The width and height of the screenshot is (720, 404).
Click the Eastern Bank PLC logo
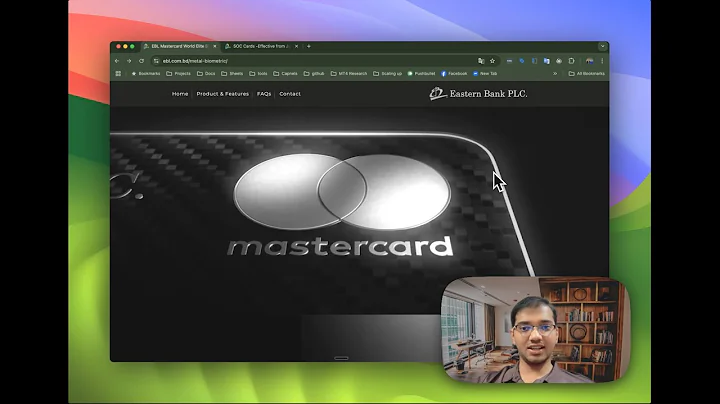[x=478, y=94]
